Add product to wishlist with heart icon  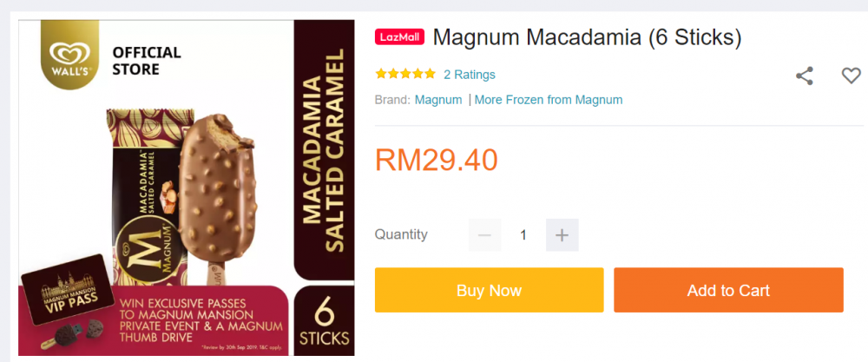tap(851, 76)
